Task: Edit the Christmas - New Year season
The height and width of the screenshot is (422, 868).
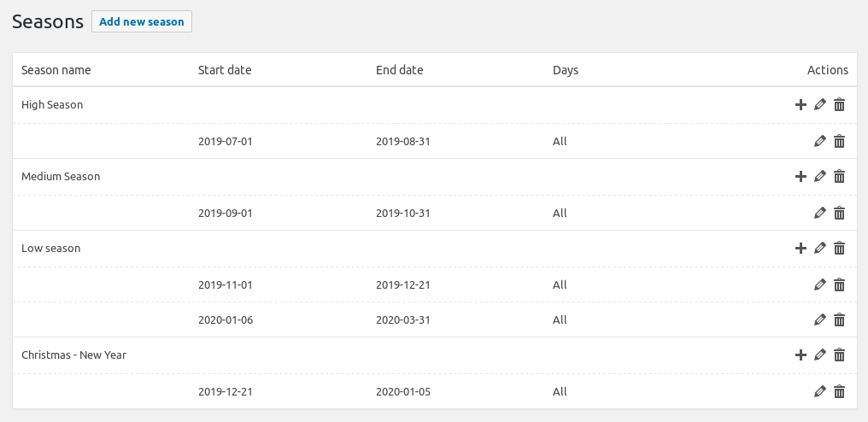Action: point(820,355)
